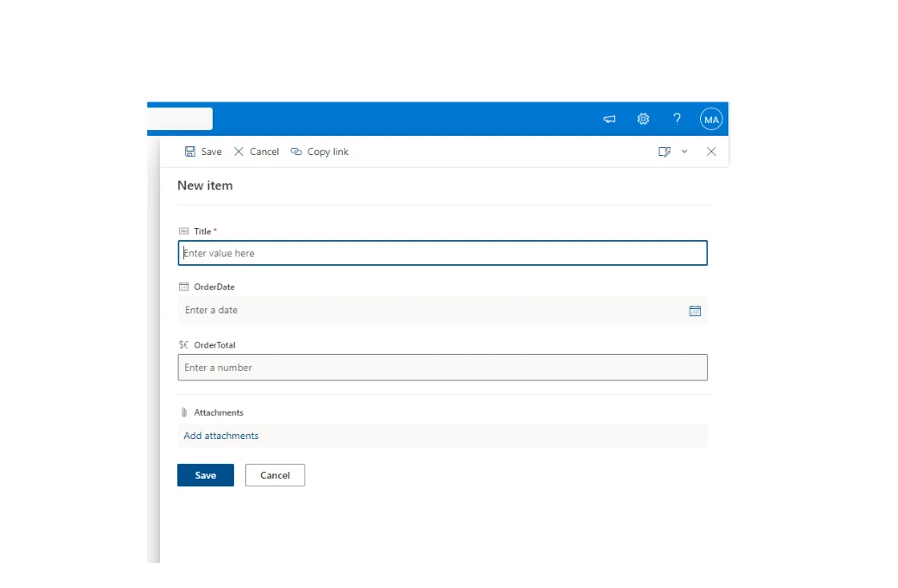The width and height of the screenshot is (898, 588).
Task: Click Copy link in the command bar
Action: [x=319, y=152]
